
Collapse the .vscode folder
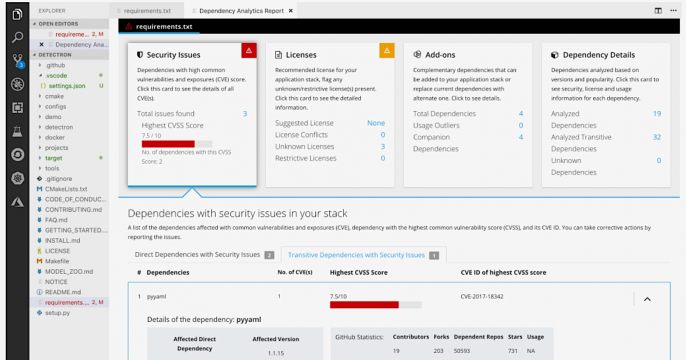40,75
